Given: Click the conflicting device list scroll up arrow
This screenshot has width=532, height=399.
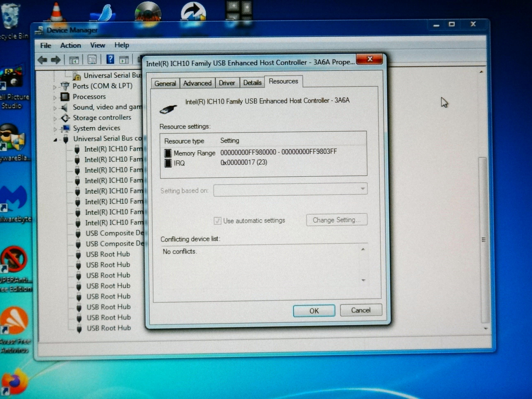Looking at the screenshot, I should 363,249.
